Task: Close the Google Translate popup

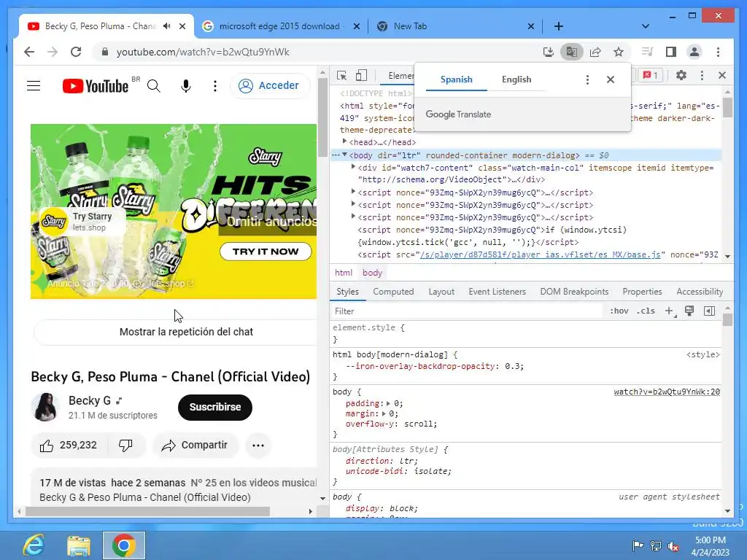Action: coord(611,79)
